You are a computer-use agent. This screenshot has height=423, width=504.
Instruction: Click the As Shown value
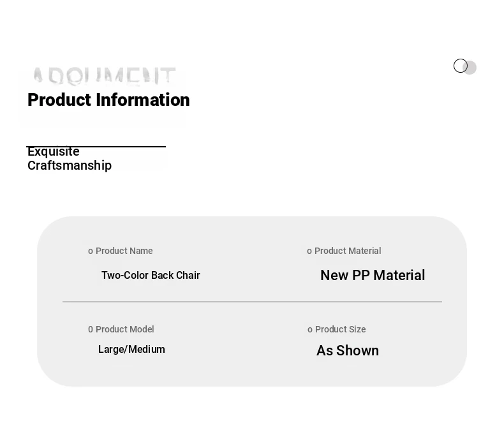(348, 351)
